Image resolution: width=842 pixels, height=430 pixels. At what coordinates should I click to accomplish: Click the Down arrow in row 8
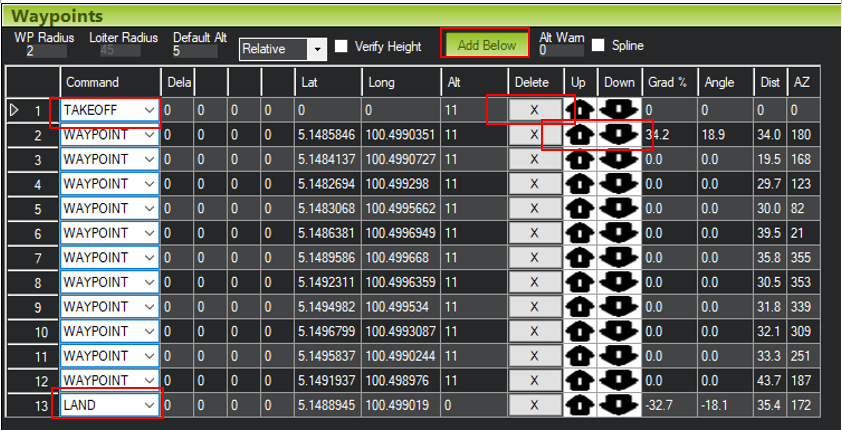coord(619,282)
